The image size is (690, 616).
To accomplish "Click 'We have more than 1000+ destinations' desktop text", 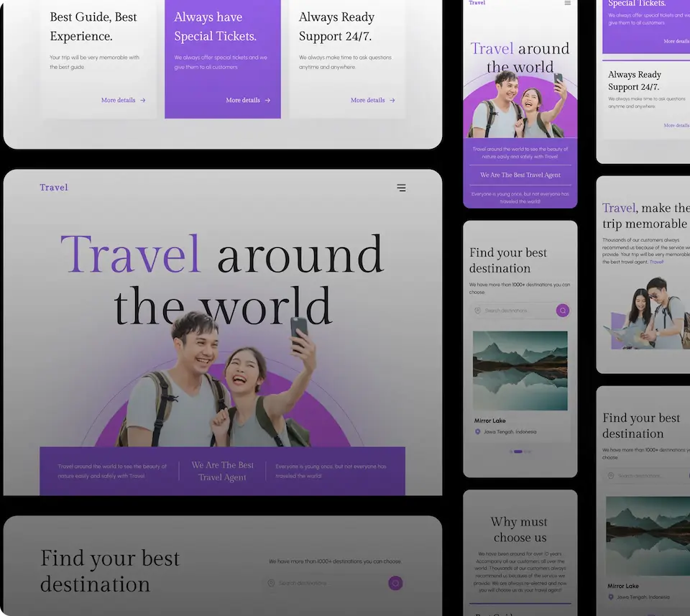I will (334, 561).
